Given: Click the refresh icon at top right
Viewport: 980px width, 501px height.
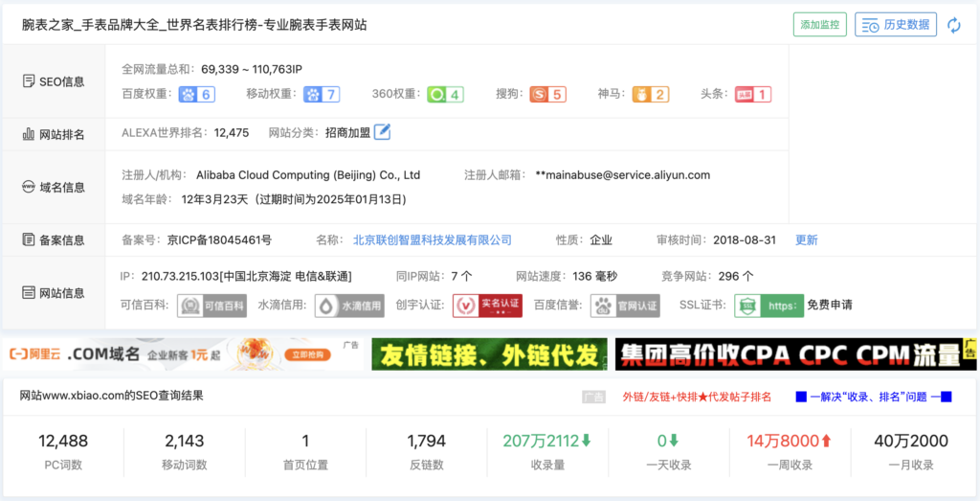Looking at the screenshot, I should tap(954, 25).
